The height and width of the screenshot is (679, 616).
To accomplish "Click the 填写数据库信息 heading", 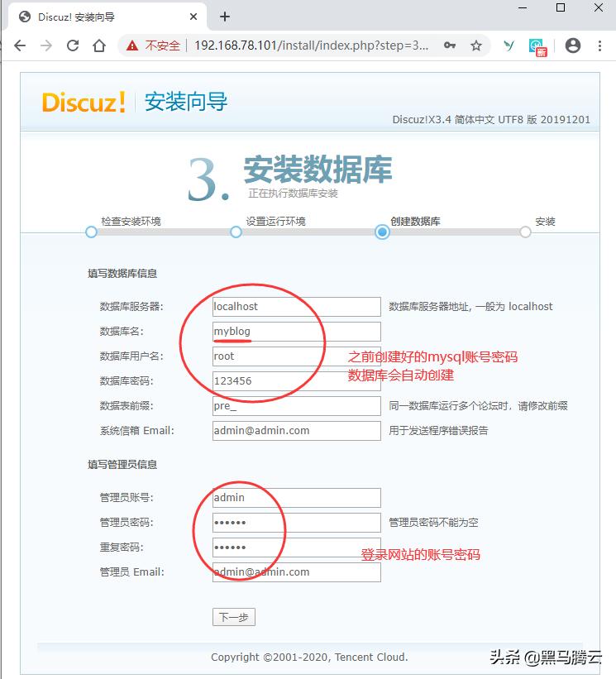I will coord(122,274).
